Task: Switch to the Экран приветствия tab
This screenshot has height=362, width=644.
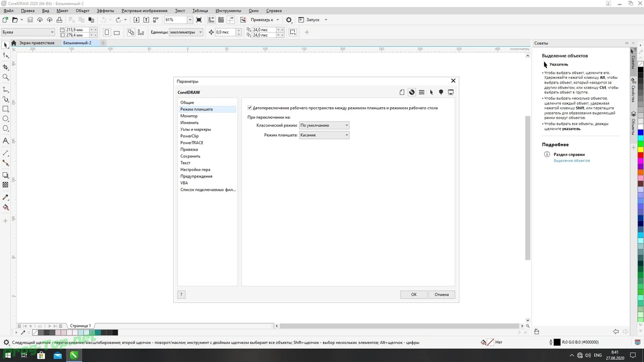Action: [x=36, y=43]
